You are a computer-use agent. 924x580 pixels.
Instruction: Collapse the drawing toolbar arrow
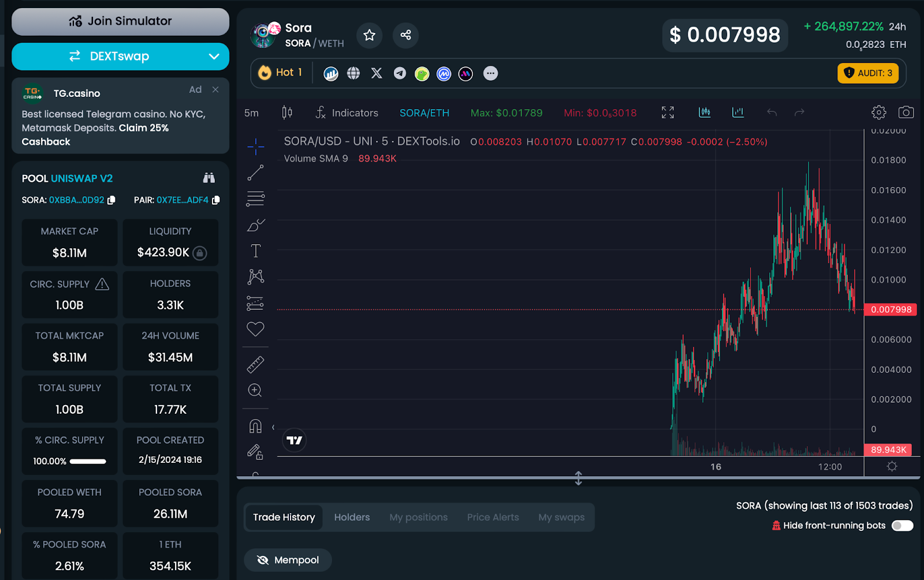tap(273, 427)
